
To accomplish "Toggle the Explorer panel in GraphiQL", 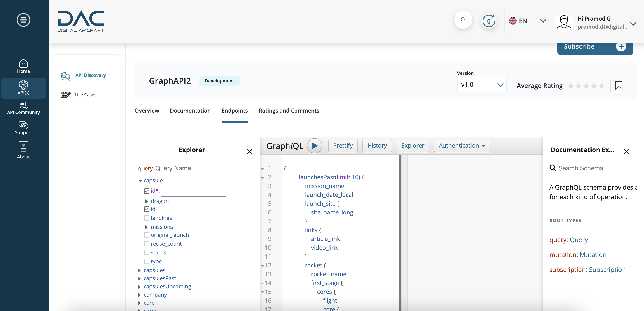I will coord(412,145).
